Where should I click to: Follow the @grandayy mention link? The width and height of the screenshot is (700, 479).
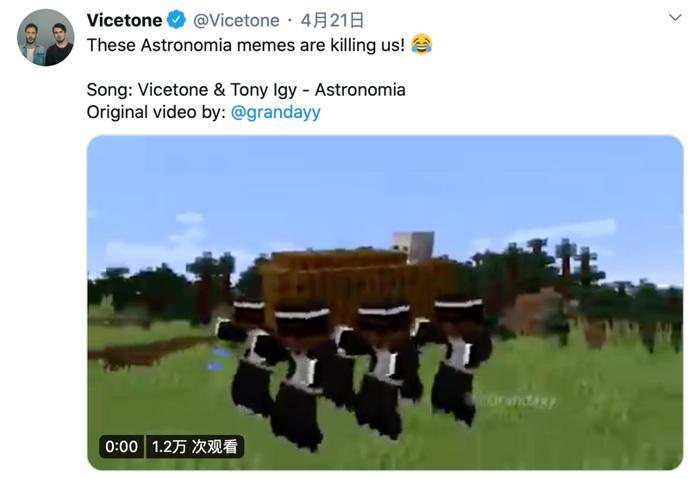[x=275, y=112]
